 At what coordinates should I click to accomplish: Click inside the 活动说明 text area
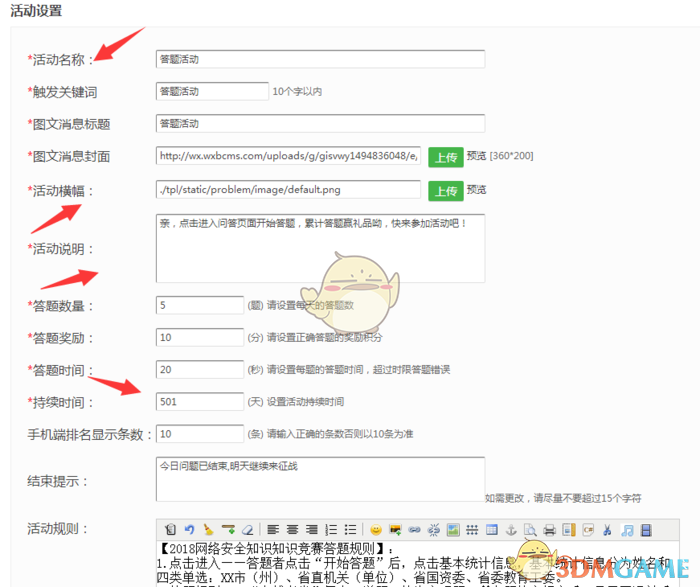pyautogui.click(x=320, y=249)
